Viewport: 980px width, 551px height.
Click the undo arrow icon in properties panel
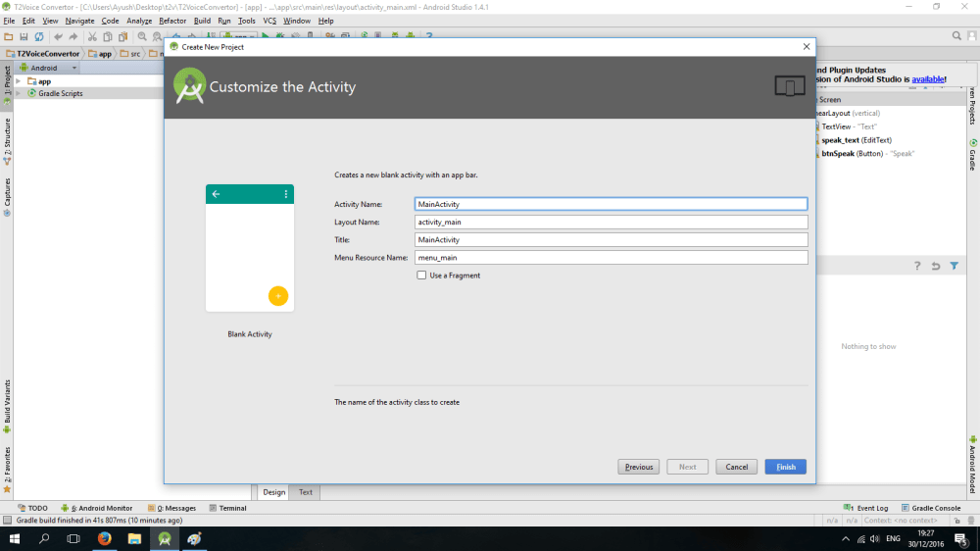[x=936, y=266]
